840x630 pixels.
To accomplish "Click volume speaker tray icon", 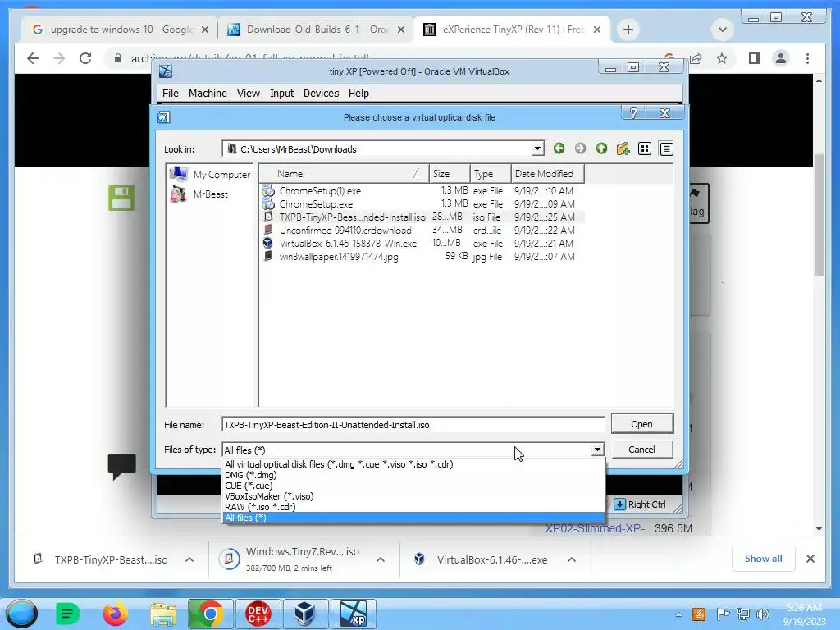I will (x=762, y=614).
